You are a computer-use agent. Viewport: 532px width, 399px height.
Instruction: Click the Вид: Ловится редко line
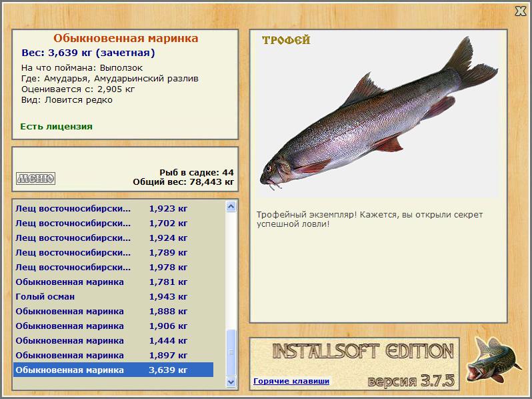[67, 100]
